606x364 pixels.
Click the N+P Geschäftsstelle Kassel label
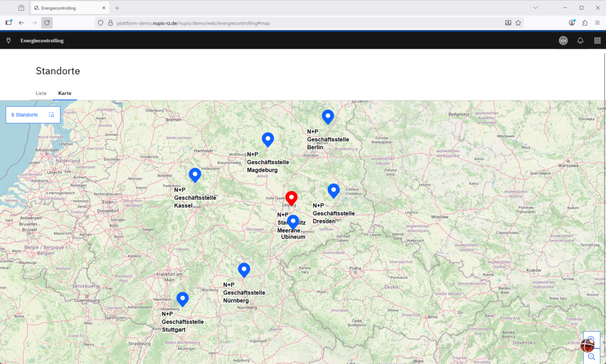(195, 198)
